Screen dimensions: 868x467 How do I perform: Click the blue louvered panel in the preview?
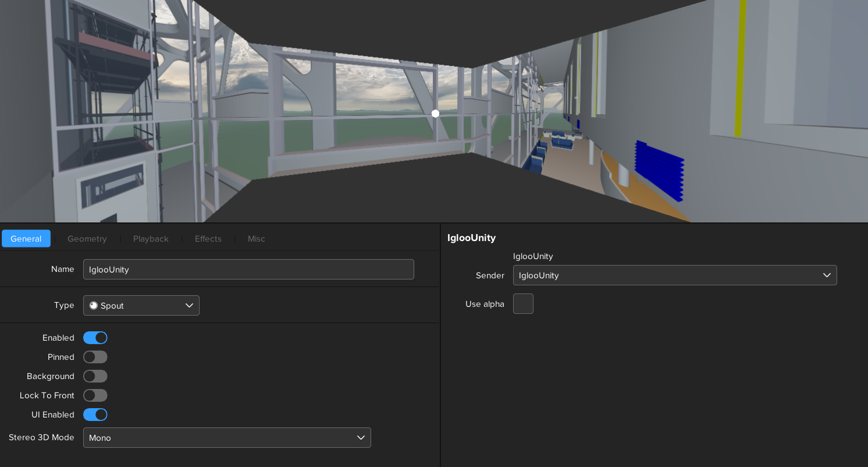coord(659,170)
